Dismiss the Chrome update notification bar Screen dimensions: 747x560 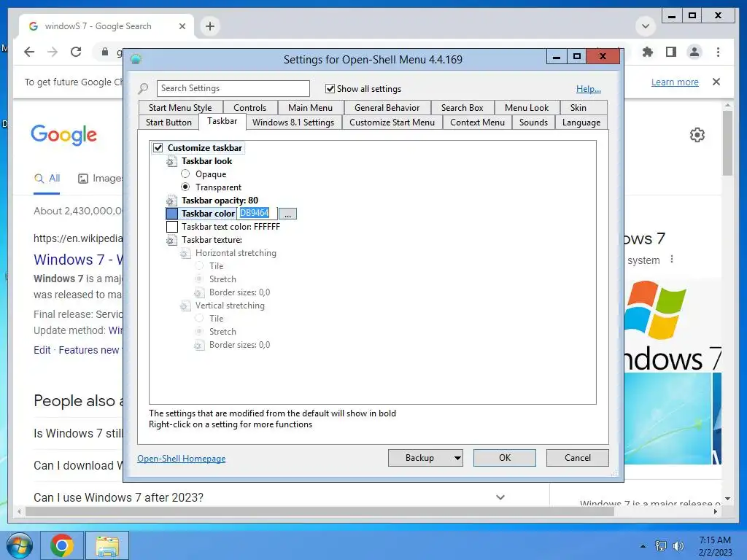tap(716, 82)
